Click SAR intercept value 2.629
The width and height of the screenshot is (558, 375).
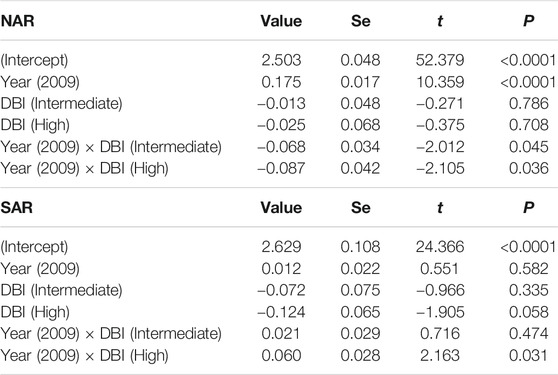click(281, 247)
